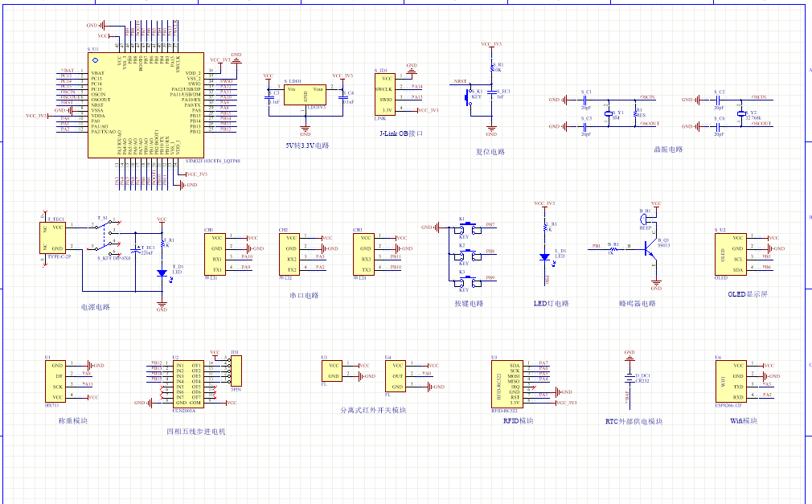Select the blue LED in the LED circuit

(x=545, y=257)
